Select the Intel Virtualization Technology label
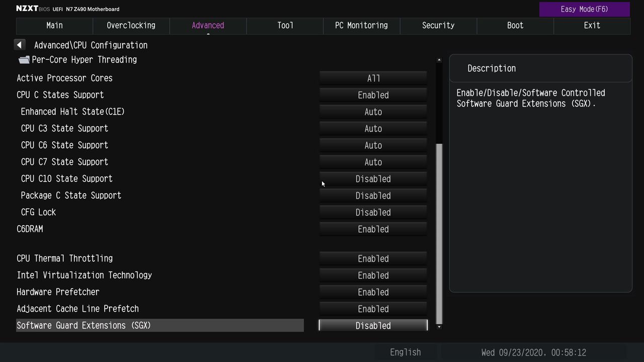This screenshot has width=644, height=362. pyautogui.click(x=85, y=275)
